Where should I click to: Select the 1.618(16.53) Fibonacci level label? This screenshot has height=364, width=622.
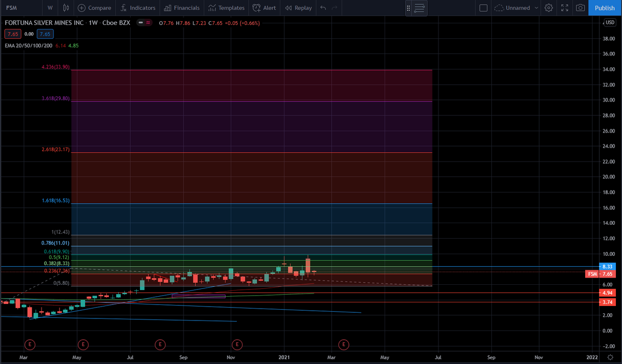pyautogui.click(x=55, y=200)
